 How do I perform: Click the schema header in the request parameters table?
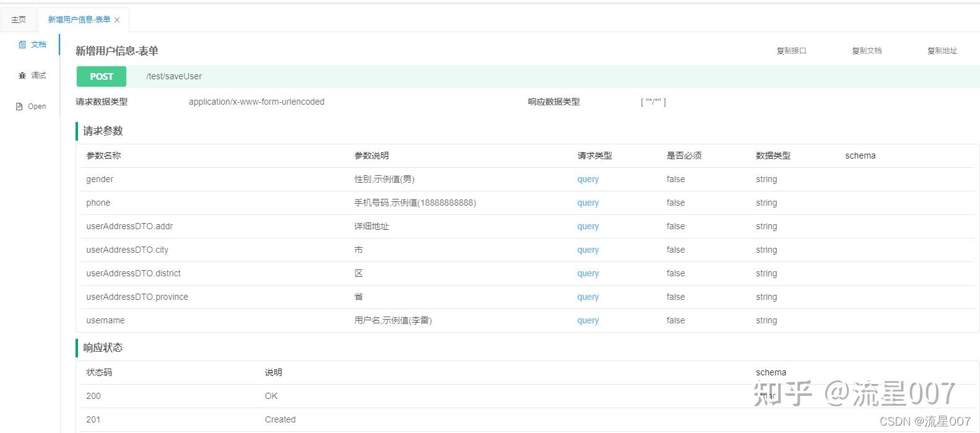coord(861,155)
